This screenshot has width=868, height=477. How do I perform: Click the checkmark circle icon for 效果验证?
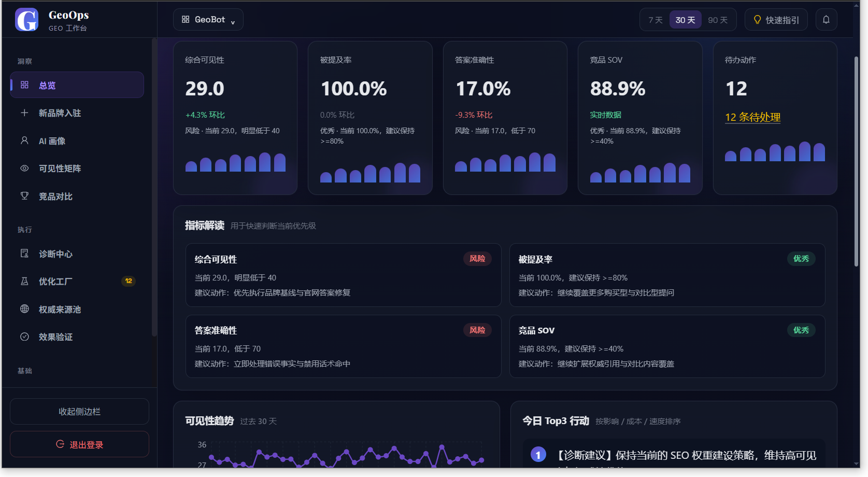click(x=24, y=336)
